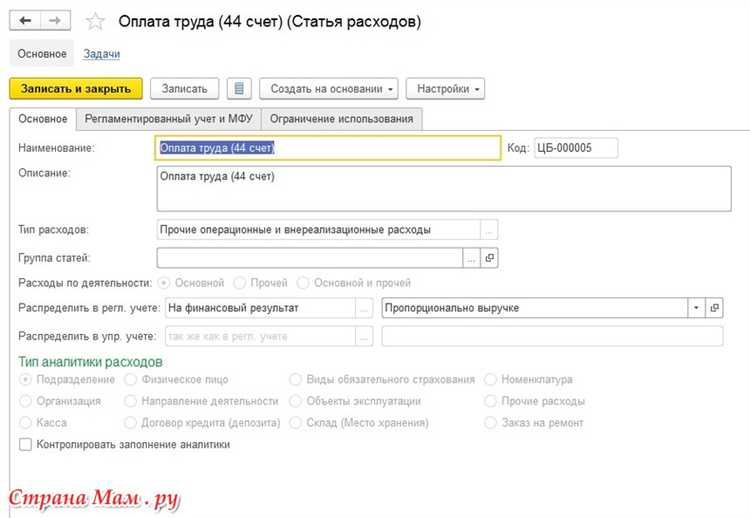Click the Записать и закрыть button

[x=76, y=88]
